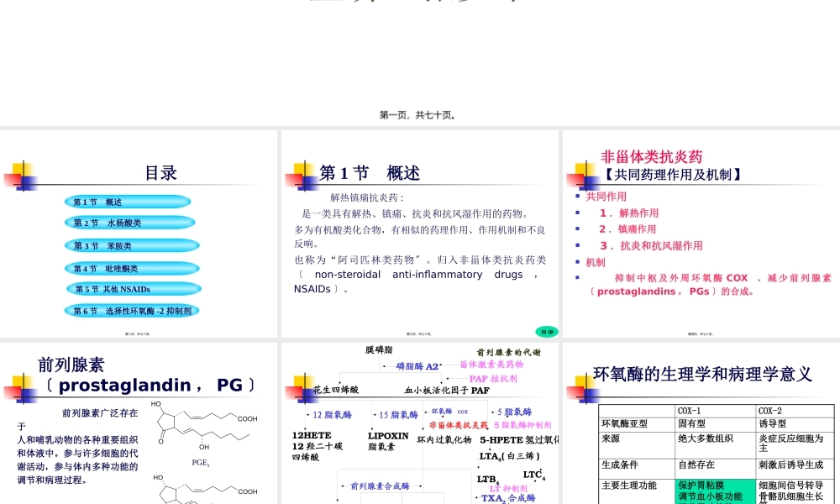
Task: Select the 第1节 概述 navigation pill
Action: (127, 201)
